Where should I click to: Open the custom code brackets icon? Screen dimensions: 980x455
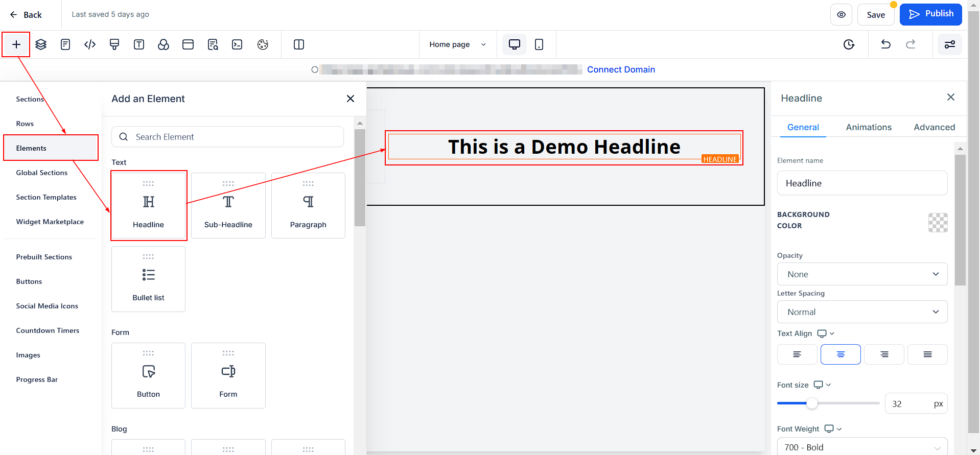90,44
